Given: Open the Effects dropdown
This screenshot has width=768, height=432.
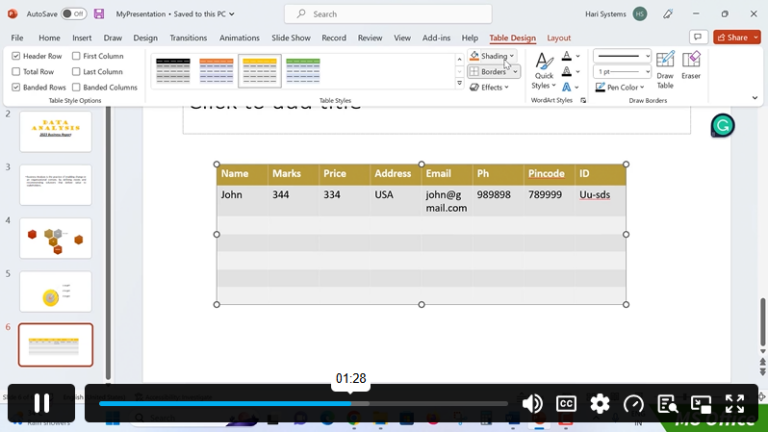Looking at the screenshot, I should 489,87.
